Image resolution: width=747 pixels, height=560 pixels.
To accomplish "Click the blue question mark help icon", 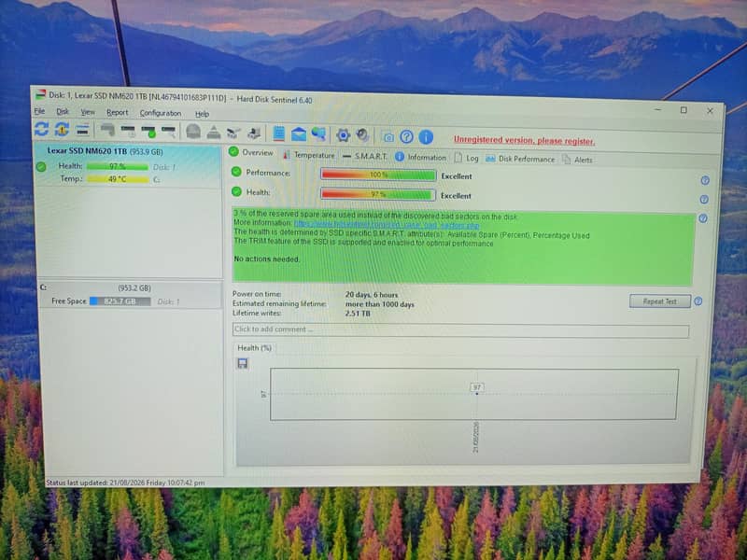I will pos(406,137).
